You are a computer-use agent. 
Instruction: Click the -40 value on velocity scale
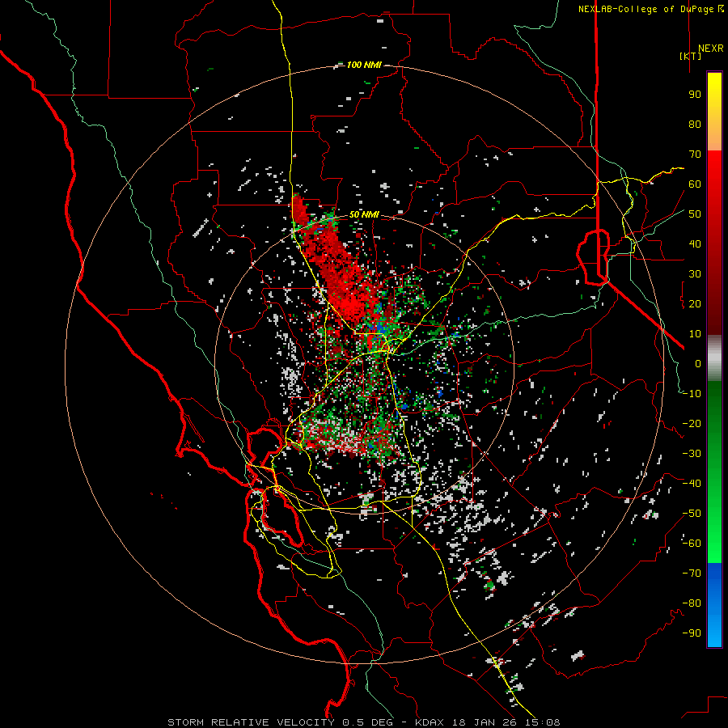pos(692,484)
